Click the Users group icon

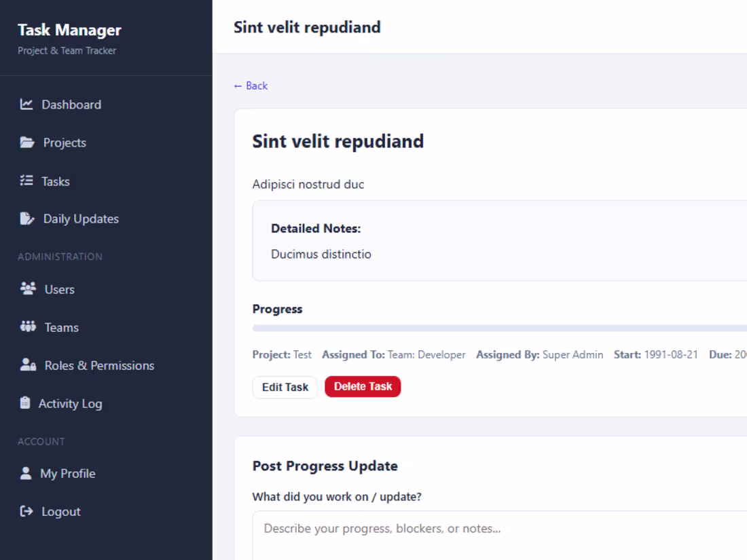tap(28, 288)
